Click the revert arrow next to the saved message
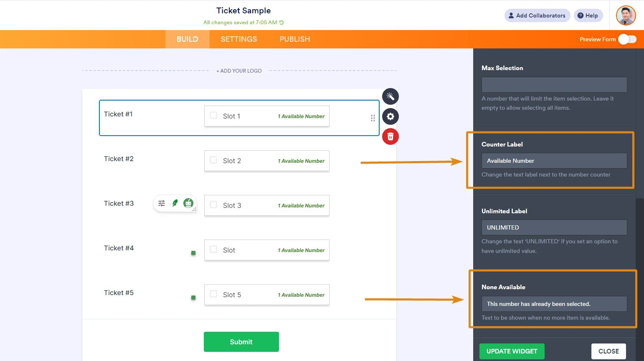 point(281,23)
